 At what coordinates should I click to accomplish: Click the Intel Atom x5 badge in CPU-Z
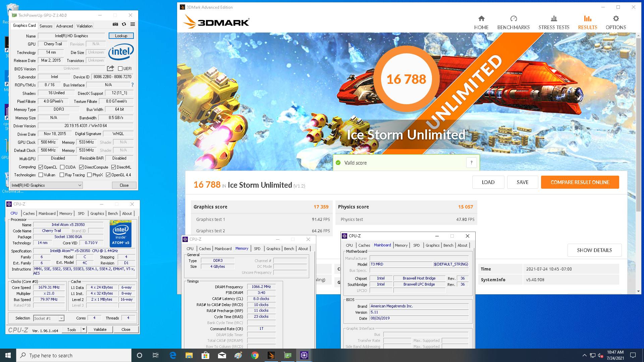120,234
